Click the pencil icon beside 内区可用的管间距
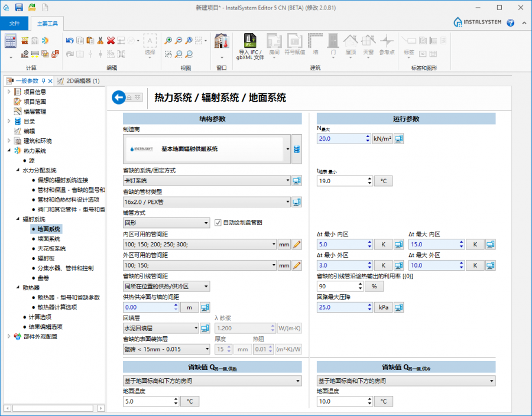 pos(297,244)
